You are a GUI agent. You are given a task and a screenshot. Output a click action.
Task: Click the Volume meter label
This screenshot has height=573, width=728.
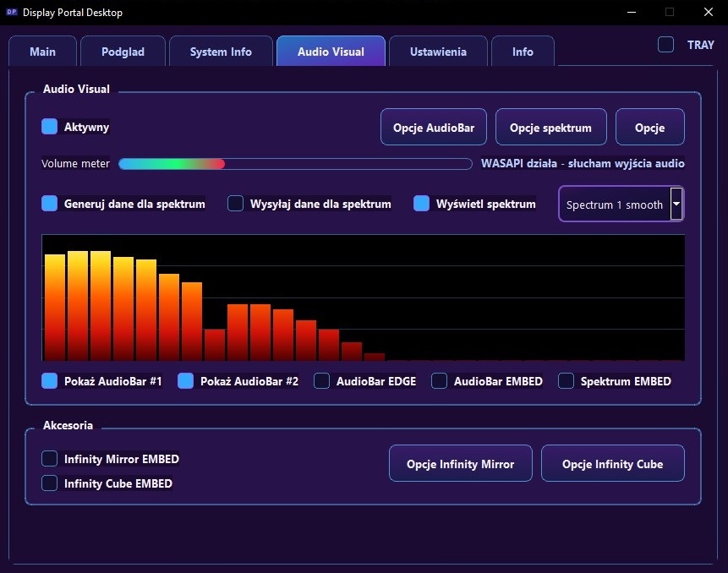tap(75, 163)
